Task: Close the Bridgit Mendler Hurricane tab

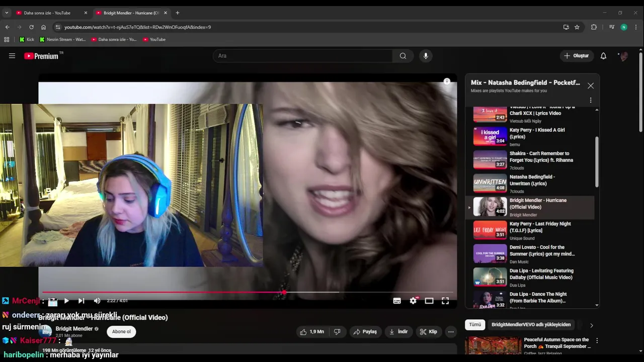Action: (x=166, y=13)
